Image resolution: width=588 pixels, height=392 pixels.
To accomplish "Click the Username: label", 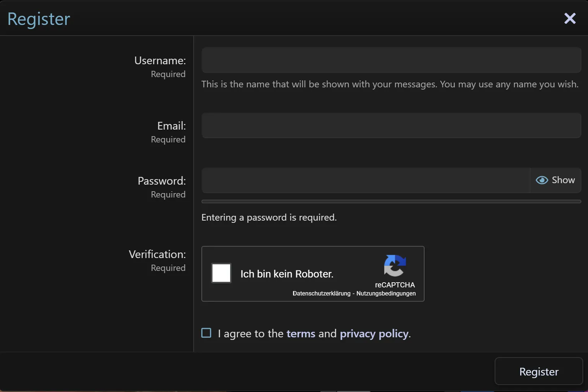I will (160, 60).
